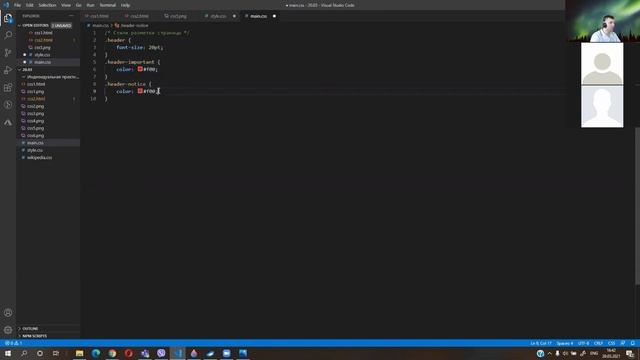The height and width of the screenshot is (360, 640).
Task: Open Opera browser from taskbar
Action: 129,353
